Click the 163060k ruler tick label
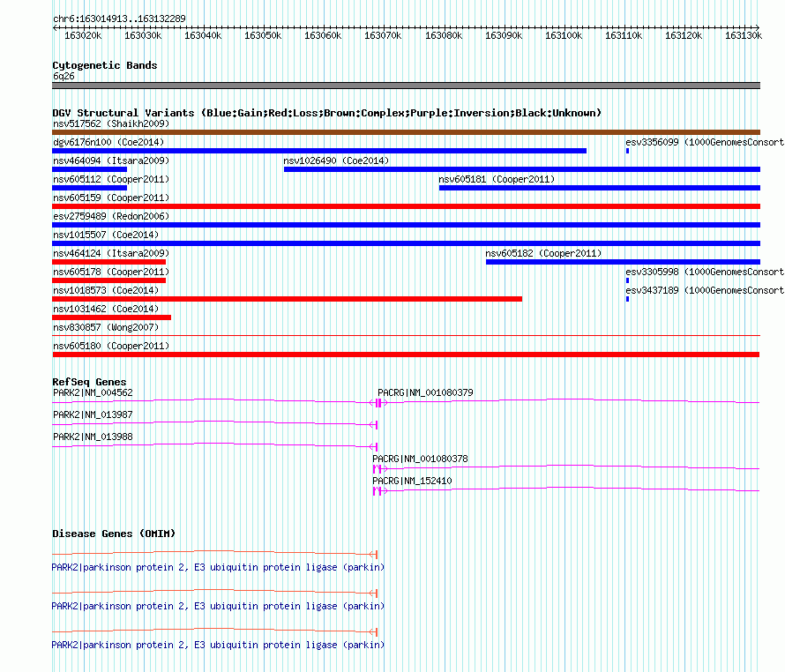 point(323,35)
